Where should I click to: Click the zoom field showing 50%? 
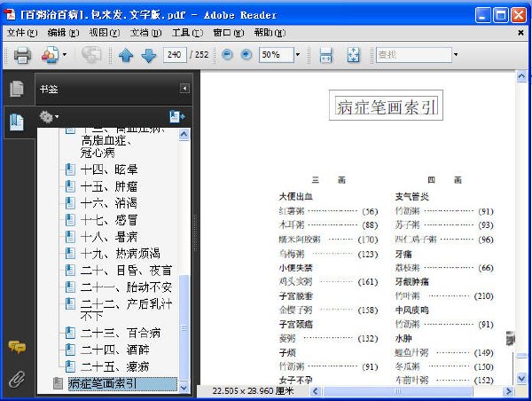(276, 55)
